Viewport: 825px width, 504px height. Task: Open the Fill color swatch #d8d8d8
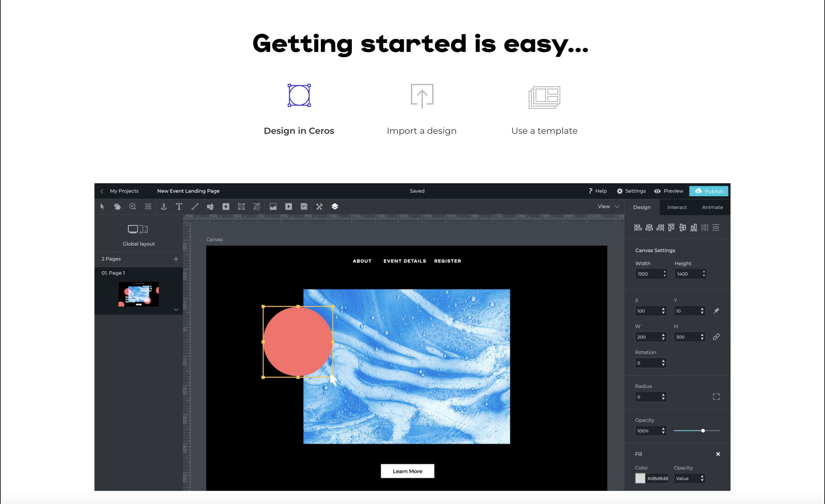640,478
